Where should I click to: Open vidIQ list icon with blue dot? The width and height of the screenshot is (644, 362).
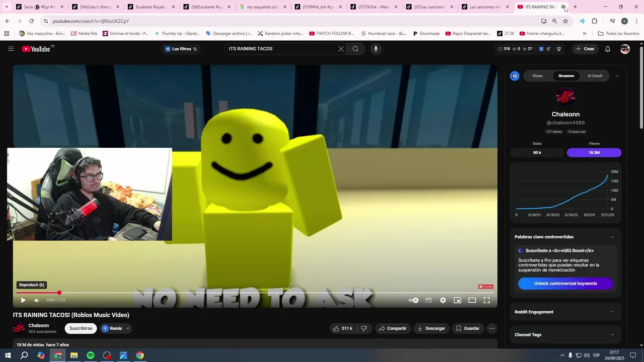[x=548, y=49]
